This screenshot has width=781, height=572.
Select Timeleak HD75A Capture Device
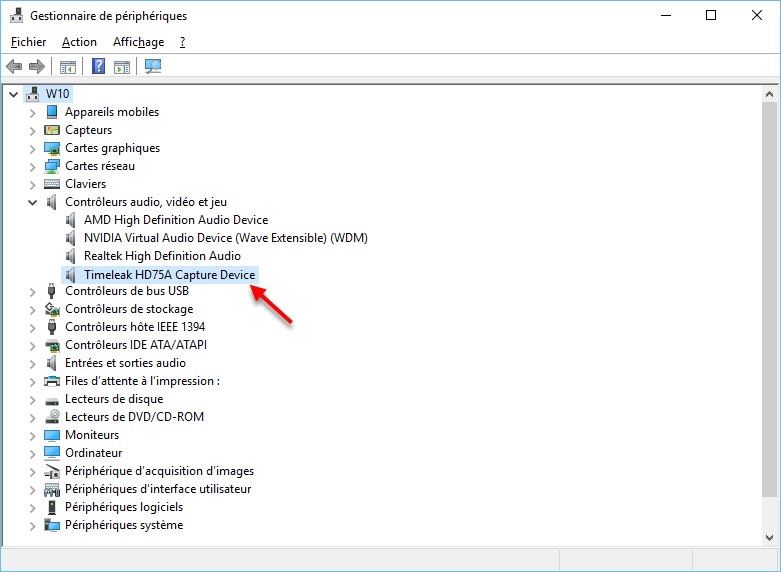pos(169,274)
